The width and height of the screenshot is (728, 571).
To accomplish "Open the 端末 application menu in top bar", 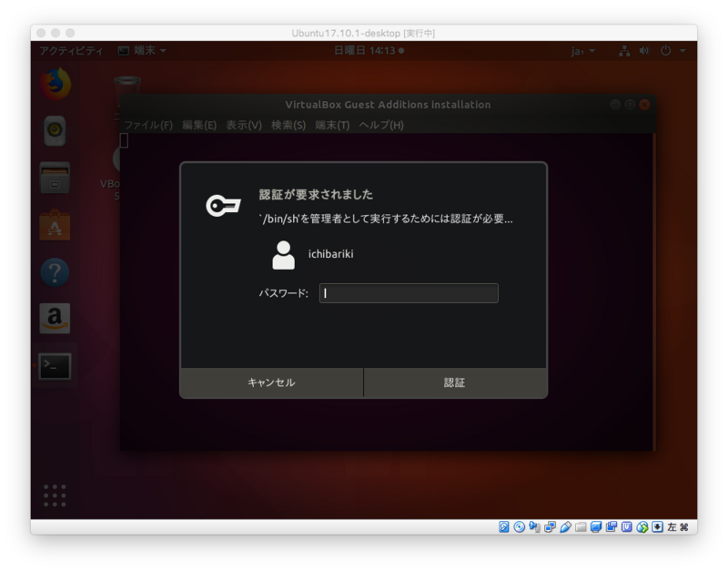I will [x=142, y=50].
